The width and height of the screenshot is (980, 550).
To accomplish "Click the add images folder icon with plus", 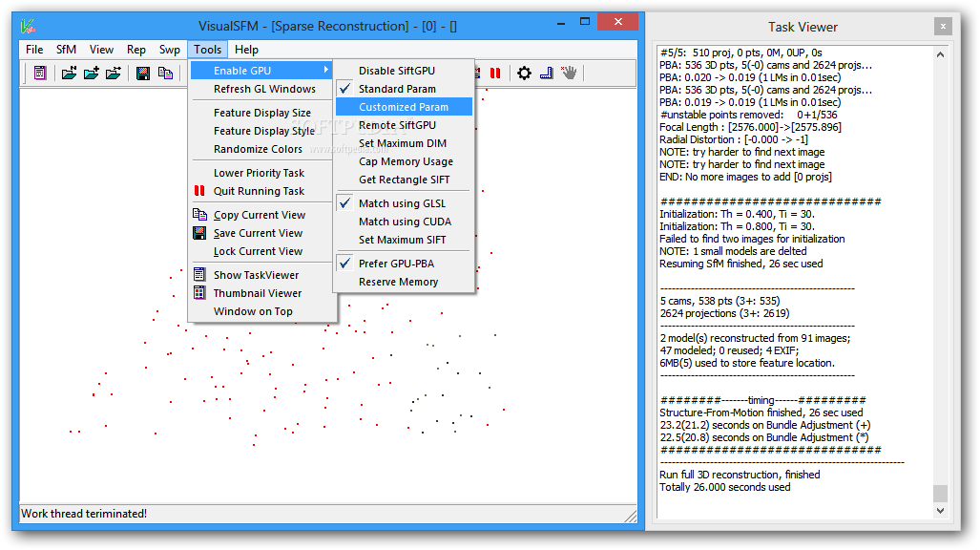I will point(92,74).
